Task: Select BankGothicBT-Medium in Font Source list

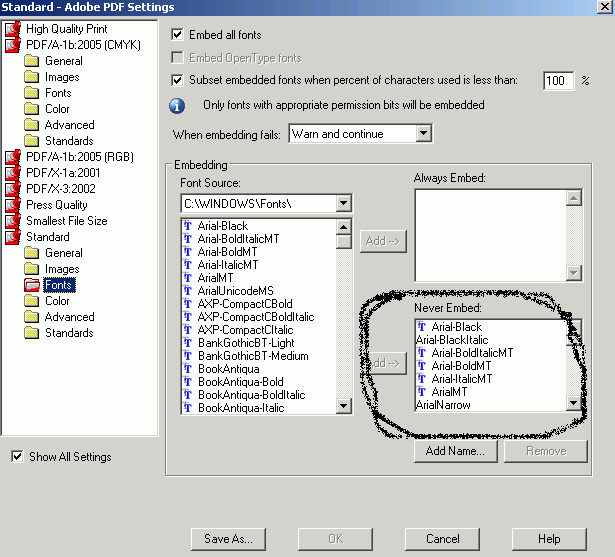Action: pos(253,356)
